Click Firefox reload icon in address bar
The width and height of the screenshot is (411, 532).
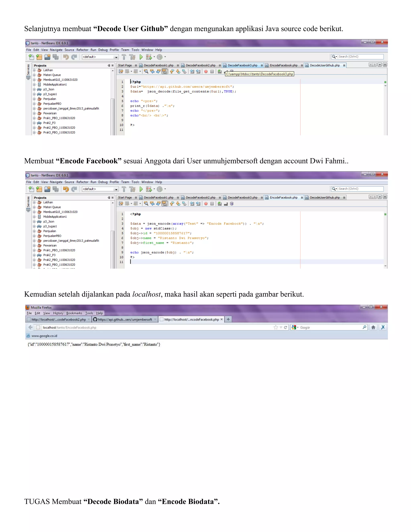pyautogui.click(x=285, y=327)
